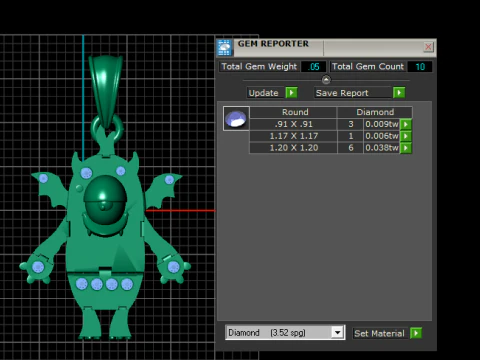
Task: Select the gem on the left wing
Action: coord(43,178)
